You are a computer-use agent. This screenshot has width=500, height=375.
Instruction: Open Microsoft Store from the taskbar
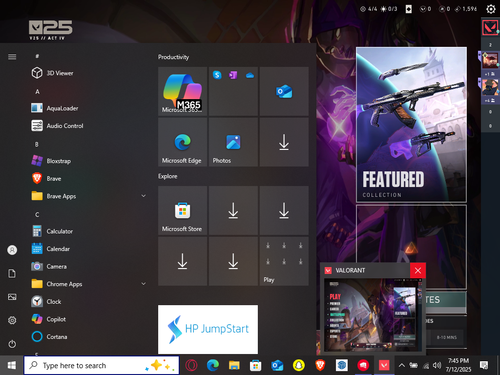(255, 365)
